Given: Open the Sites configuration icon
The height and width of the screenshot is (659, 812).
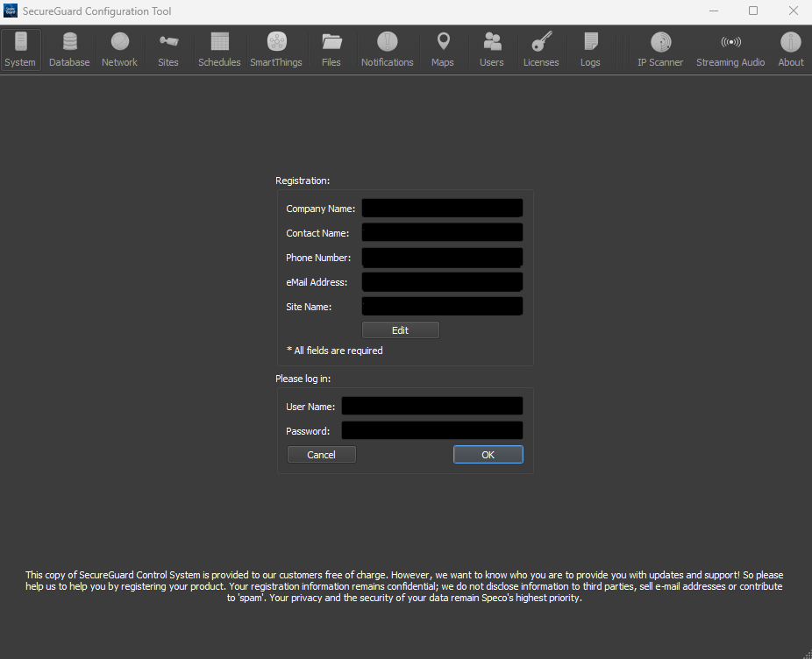Looking at the screenshot, I should [x=167, y=48].
